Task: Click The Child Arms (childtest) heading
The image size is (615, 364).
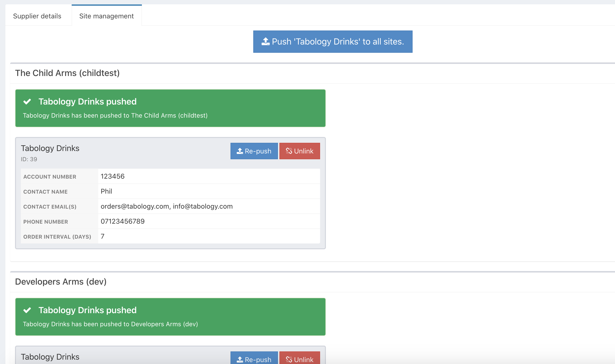Action: [68, 73]
